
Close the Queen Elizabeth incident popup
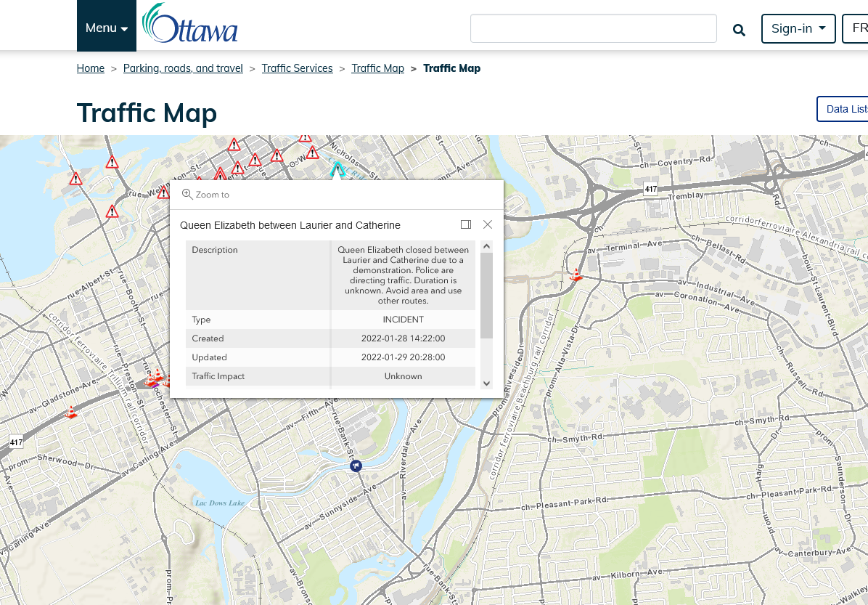[x=487, y=224]
